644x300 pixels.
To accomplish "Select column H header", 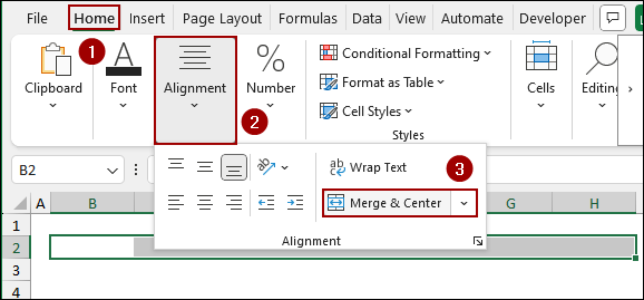I will (594, 203).
